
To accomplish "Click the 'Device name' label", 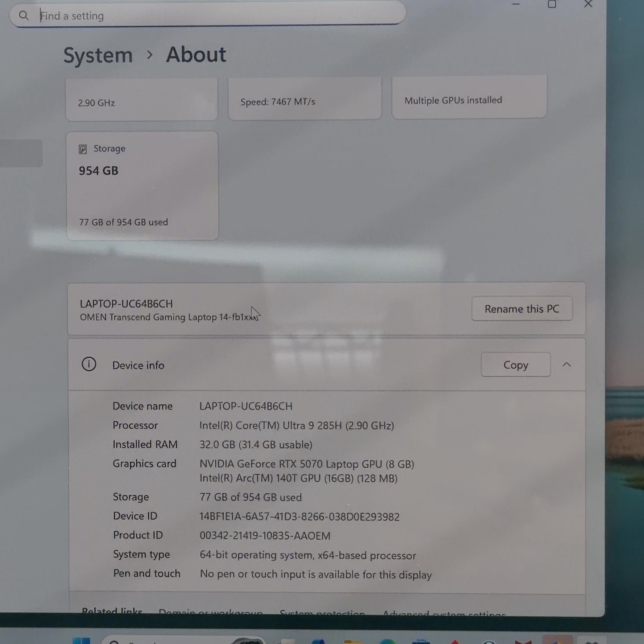I will (x=143, y=406).
